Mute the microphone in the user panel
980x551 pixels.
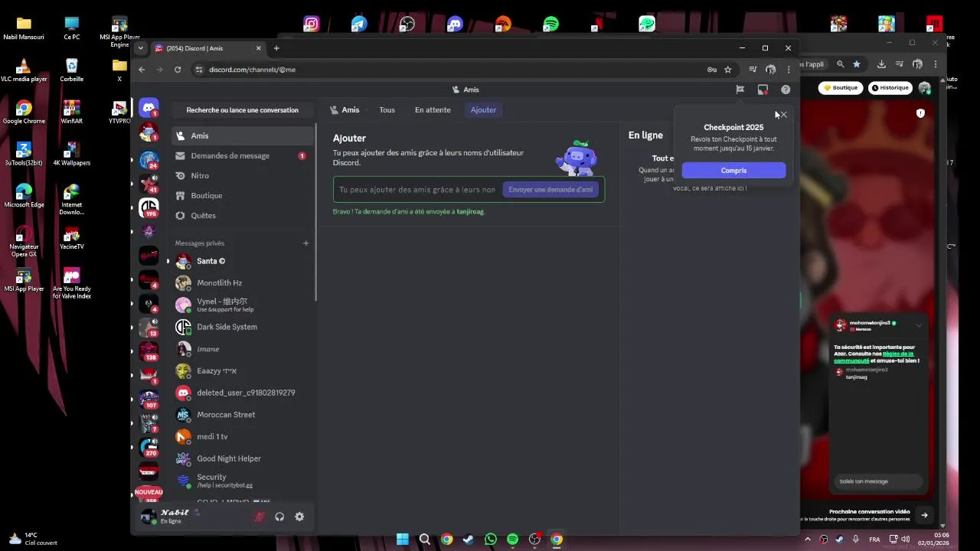pos(260,517)
